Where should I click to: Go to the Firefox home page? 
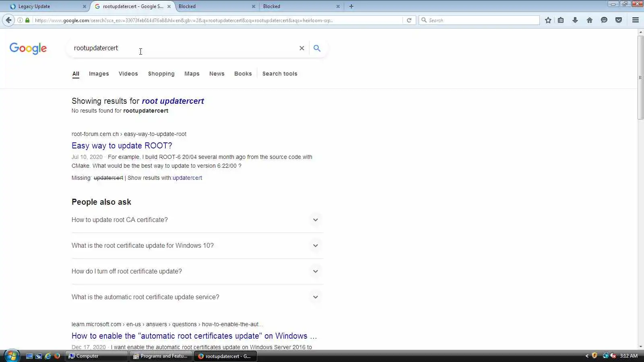coord(590,20)
